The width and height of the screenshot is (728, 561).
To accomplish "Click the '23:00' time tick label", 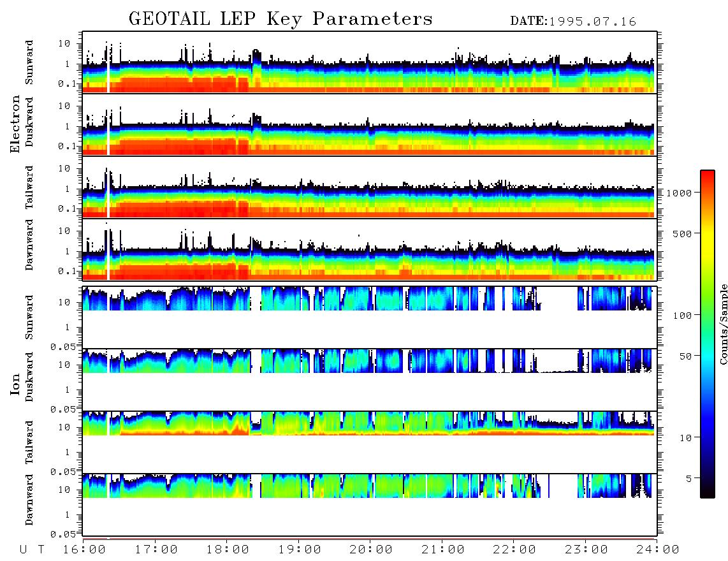I will 586,550.
